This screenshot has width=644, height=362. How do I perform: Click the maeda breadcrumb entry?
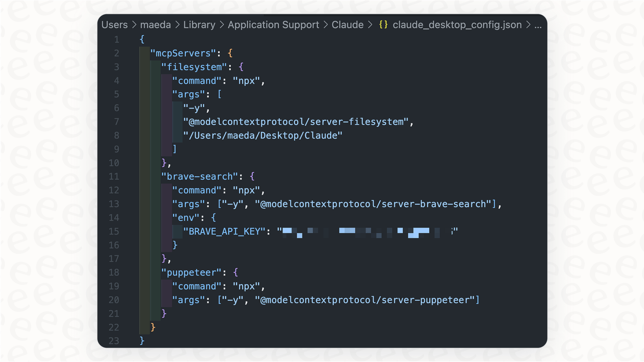[x=155, y=25]
